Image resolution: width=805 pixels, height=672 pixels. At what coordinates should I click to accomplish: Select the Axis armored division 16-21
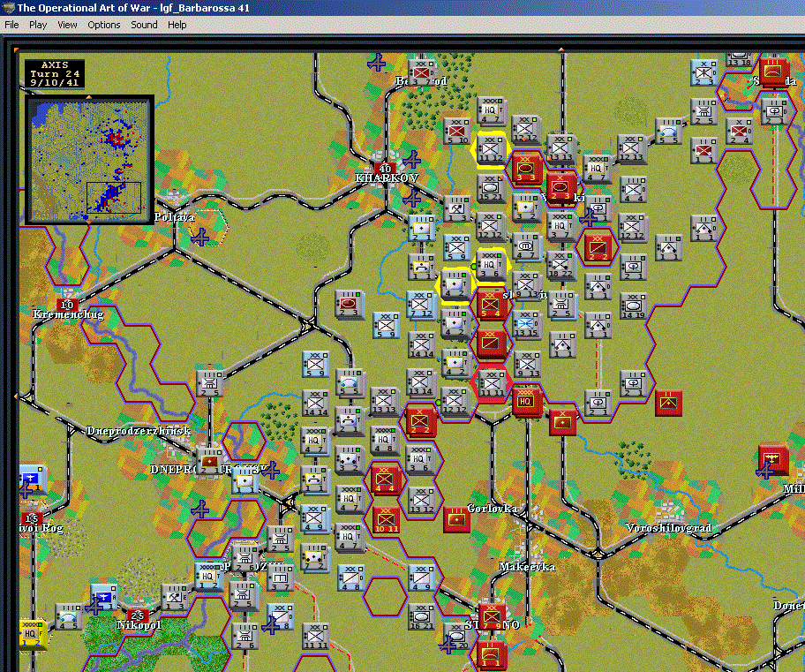422,615
